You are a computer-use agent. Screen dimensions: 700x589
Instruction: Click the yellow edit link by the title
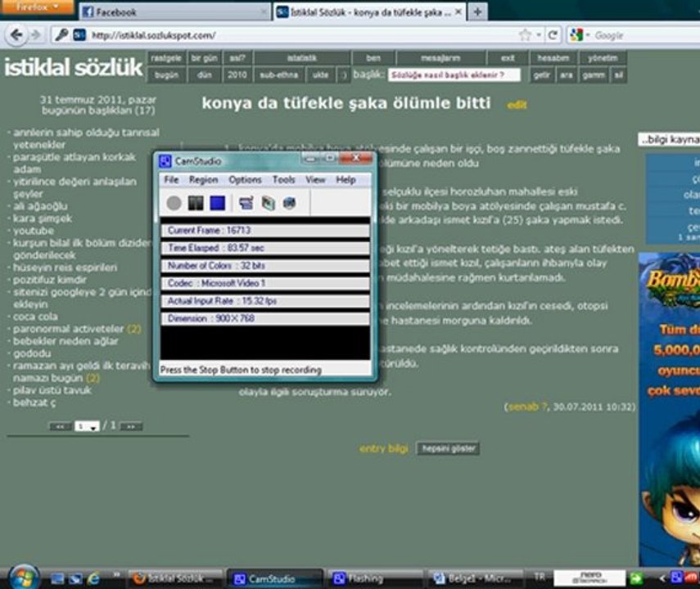(x=517, y=105)
